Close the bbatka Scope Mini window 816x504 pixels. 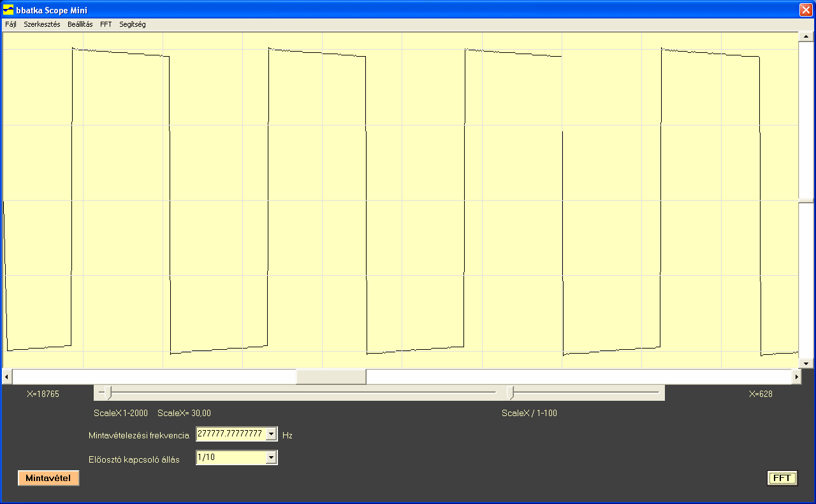(x=805, y=10)
